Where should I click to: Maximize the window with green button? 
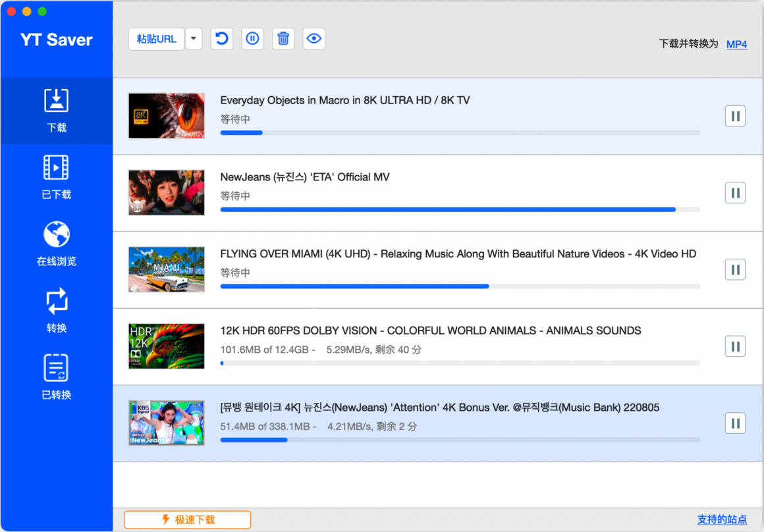[42, 11]
